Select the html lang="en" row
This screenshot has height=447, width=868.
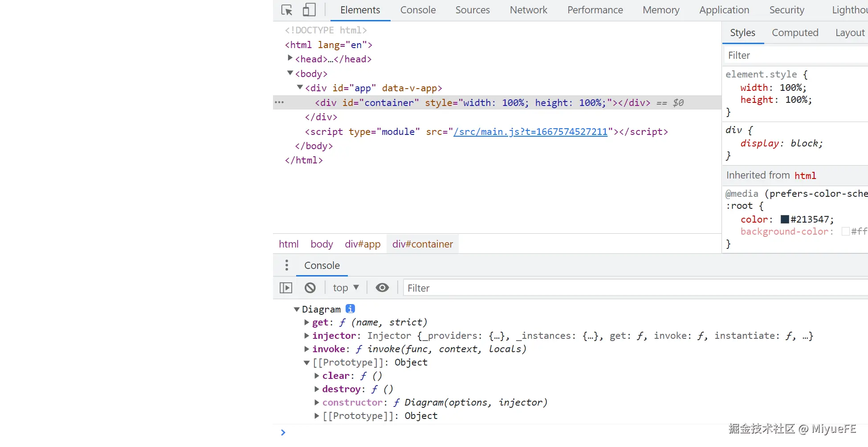(x=329, y=45)
